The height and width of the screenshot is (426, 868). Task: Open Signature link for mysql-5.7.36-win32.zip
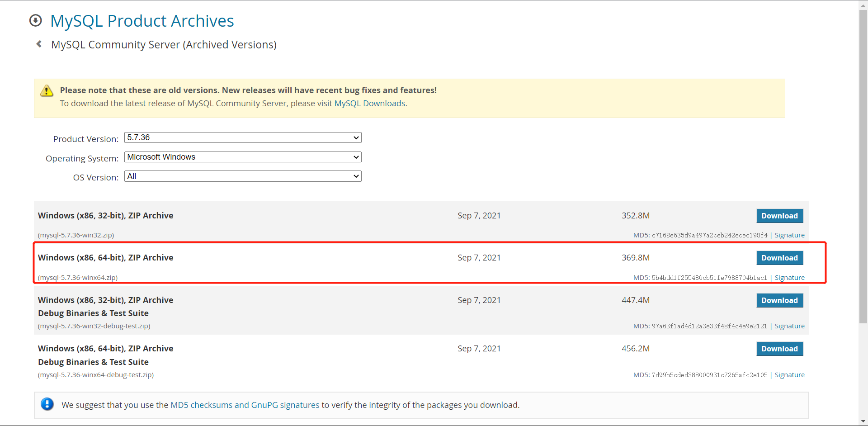(789, 235)
